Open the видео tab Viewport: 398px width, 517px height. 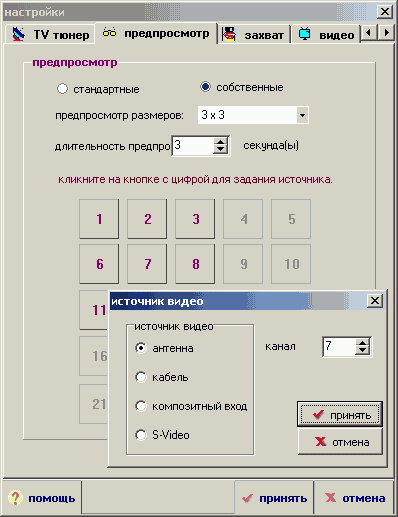[325, 35]
